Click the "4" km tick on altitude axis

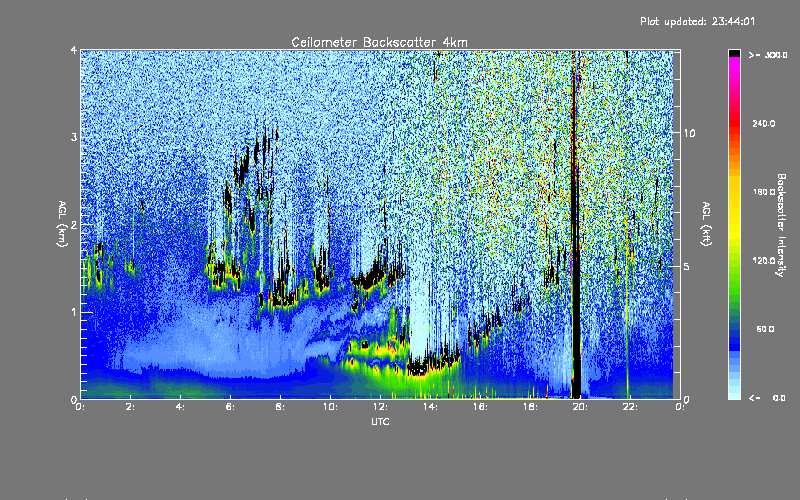pyautogui.click(x=74, y=50)
